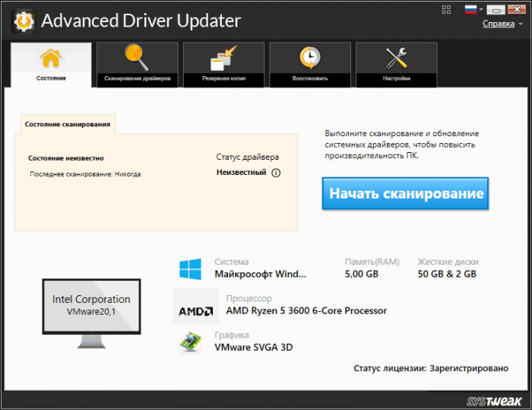The image size is (532, 410).
Task: Click the Состояние неизвестно label
Action: pos(66,158)
